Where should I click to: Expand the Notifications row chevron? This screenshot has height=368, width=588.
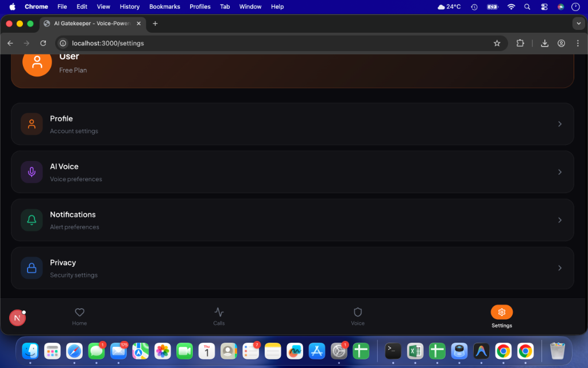point(560,220)
